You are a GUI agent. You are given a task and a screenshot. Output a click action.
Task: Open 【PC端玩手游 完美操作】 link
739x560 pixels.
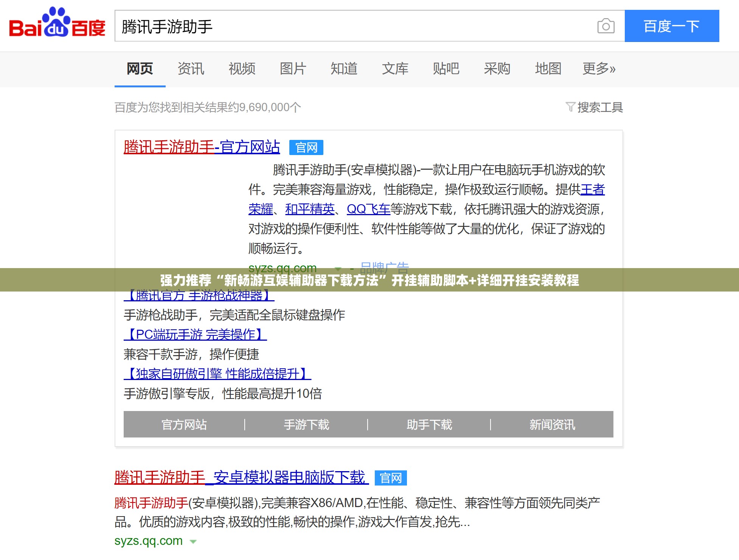(x=196, y=335)
